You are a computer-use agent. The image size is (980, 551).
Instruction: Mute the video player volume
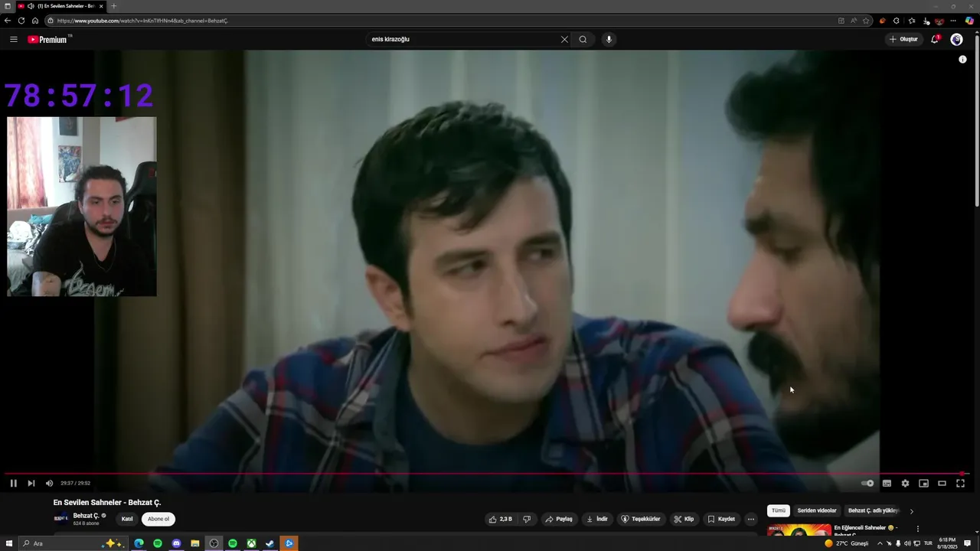point(49,483)
